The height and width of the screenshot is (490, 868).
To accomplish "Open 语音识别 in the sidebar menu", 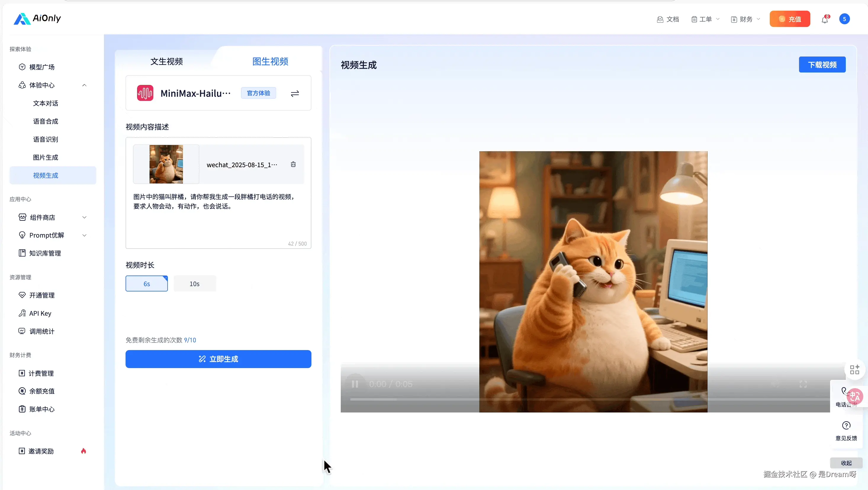I will [46, 139].
